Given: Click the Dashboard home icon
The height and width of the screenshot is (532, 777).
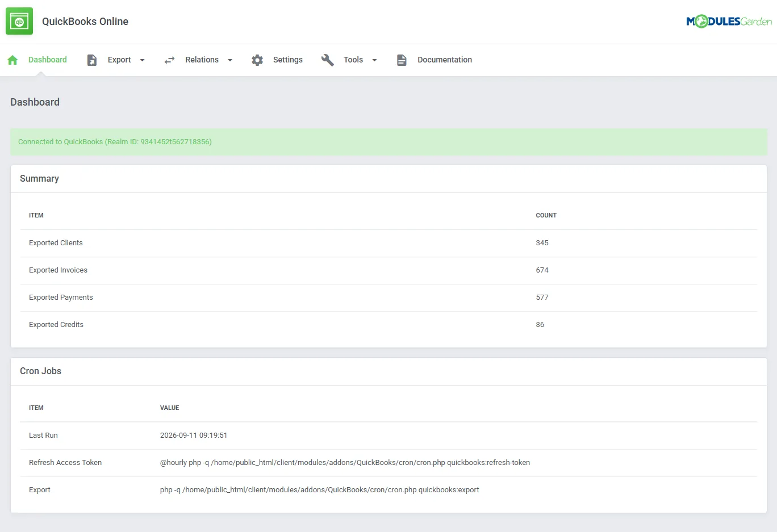Looking at the screenshot, I should click(12, 60).
